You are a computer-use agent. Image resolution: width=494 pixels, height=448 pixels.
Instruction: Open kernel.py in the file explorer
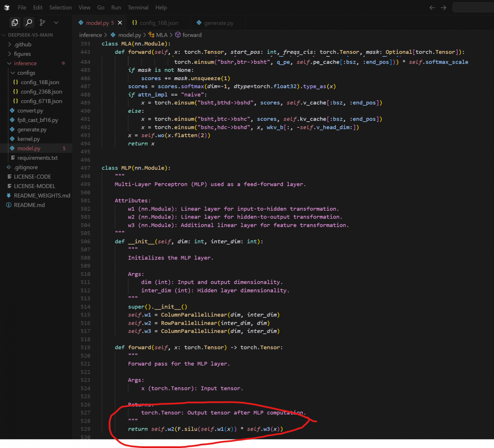pyautogui.click(x=28, y=139)
